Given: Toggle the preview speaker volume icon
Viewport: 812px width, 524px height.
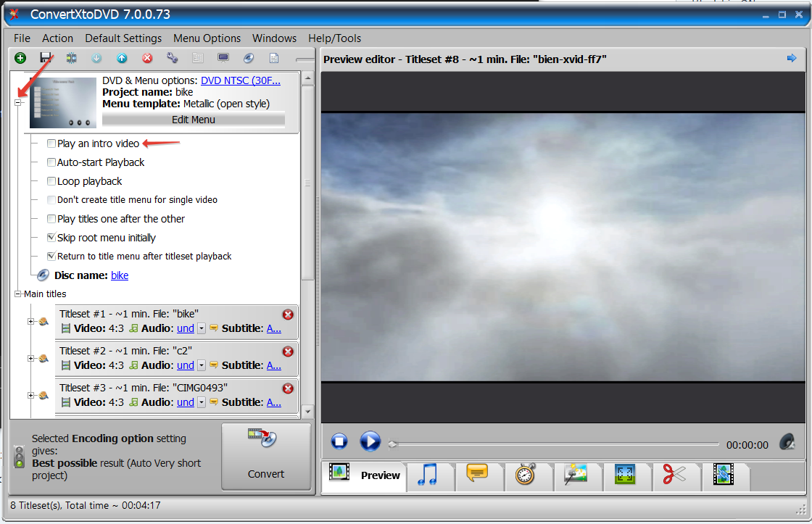Looking at the screenshot, I should coord(787,442).
